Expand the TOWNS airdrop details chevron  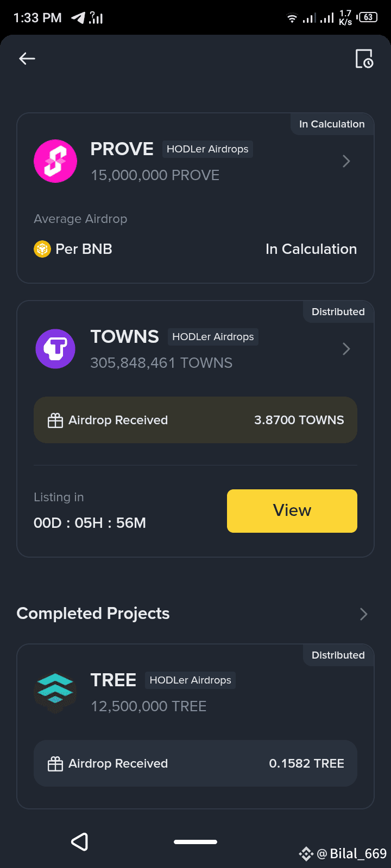346,349
